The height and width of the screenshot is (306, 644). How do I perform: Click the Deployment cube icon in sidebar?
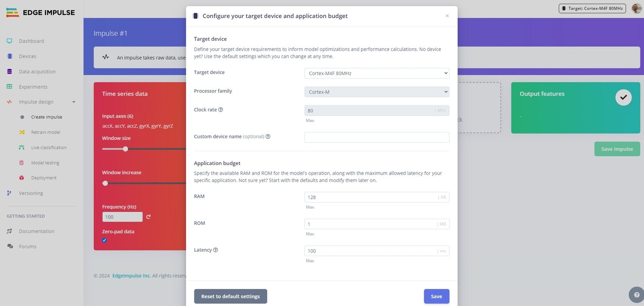tap(22, 178)
